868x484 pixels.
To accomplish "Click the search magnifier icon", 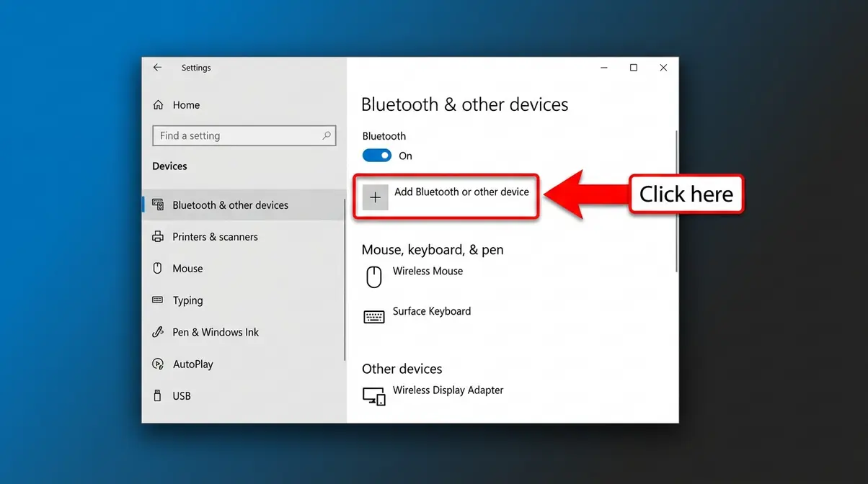I will 327,135.
